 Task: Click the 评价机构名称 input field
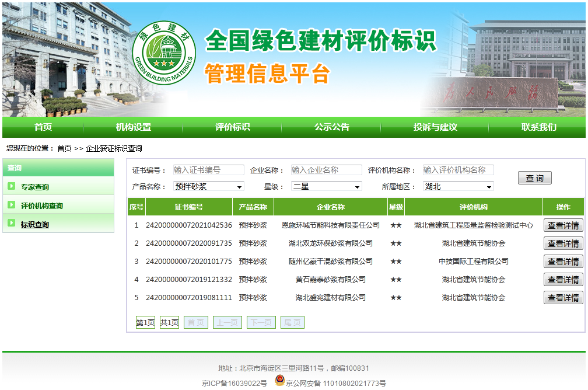[x=458, y=170]
